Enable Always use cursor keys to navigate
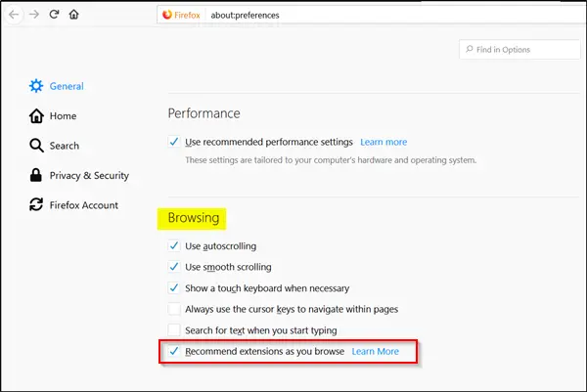The width and height of the screenshot is (587, 392). point(174,309)
